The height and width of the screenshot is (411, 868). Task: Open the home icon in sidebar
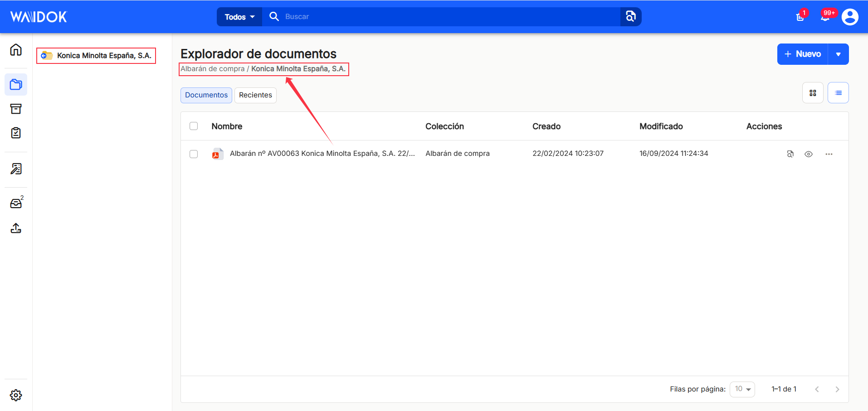click(x=16, y=49)
